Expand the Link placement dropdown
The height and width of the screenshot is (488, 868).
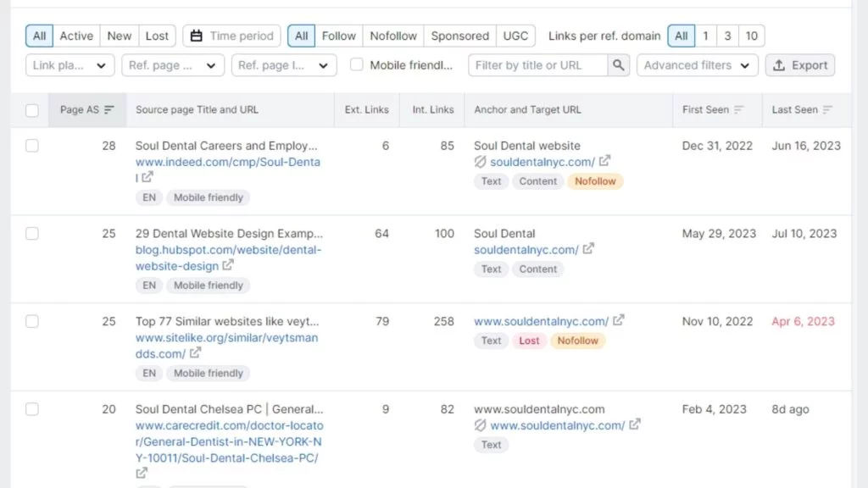tap(70, 65)
